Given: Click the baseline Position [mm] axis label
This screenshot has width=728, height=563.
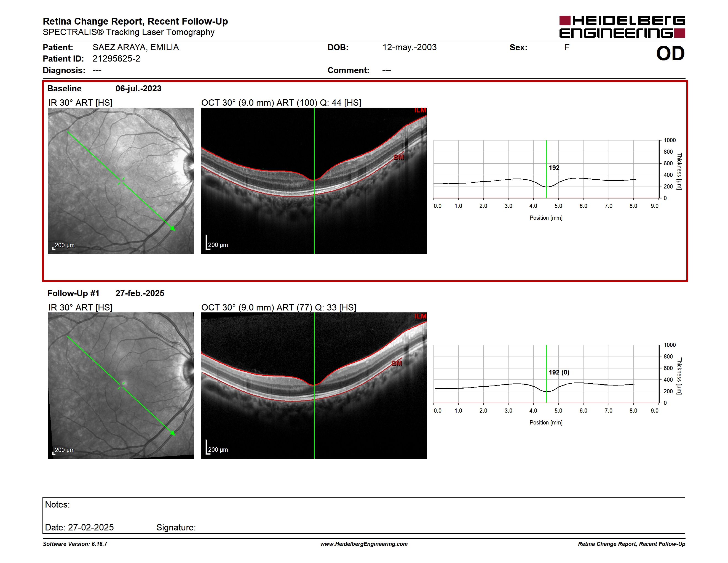Looking at the screenshot, I should pyautogui.click(x=546, y=218).
